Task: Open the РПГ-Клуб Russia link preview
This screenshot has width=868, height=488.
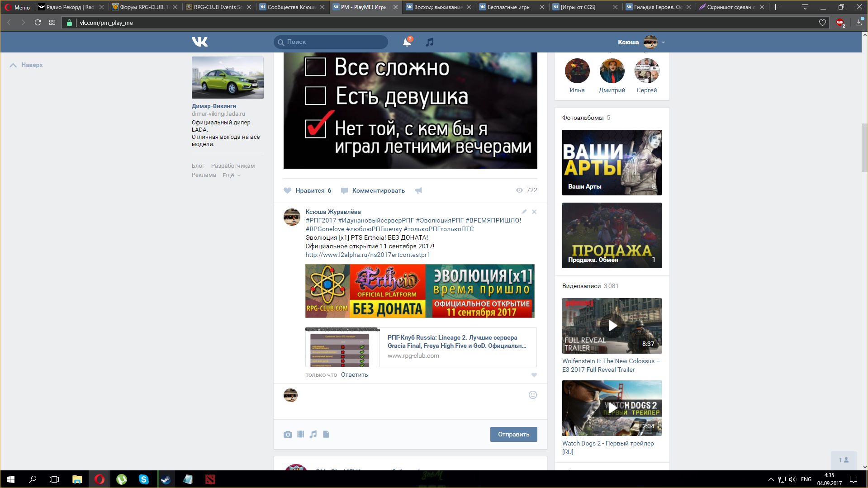Action: pos(421,347)
